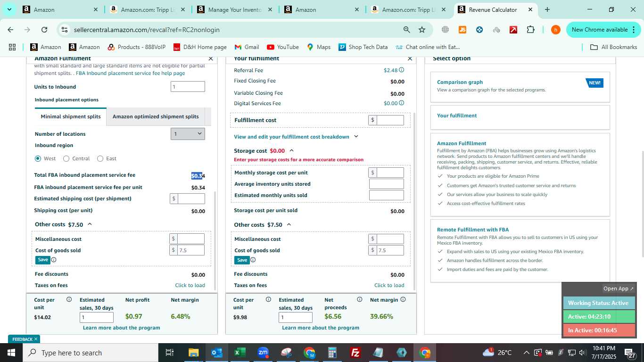Open All Bookmarks folder
Image resolution: width=644 pixels, height=362 pixels.
(x=614, y=47)
